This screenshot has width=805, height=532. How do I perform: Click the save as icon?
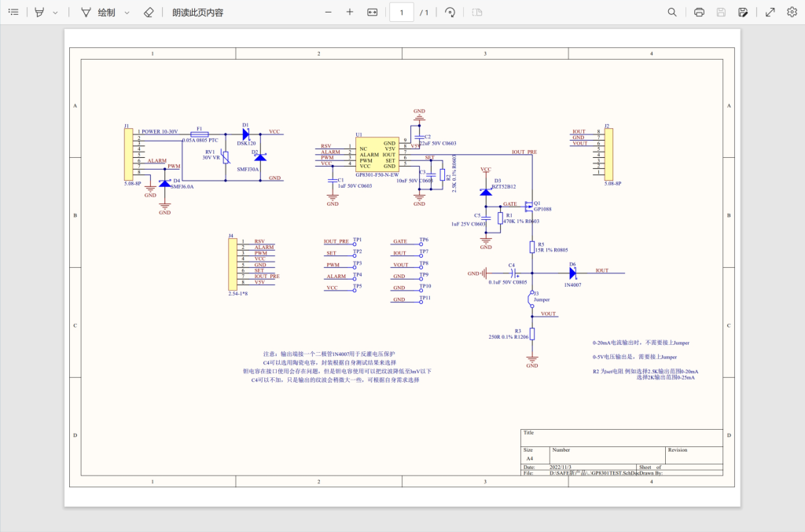[743, 13]
